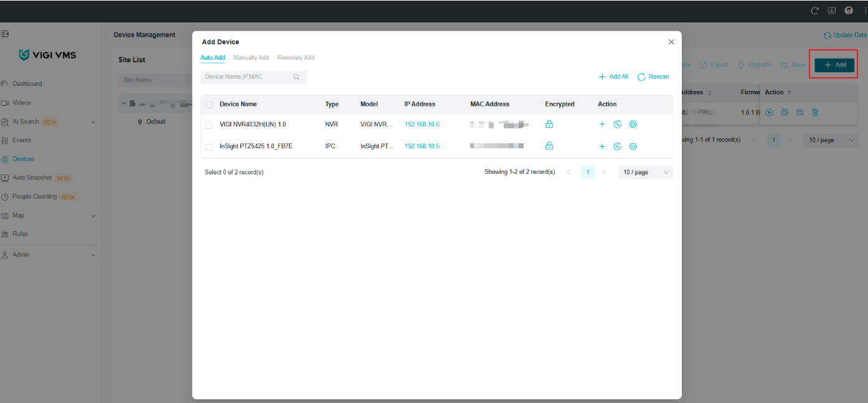Click Export in the Device Management toolbar
Screen dimensions: 868x403
click(x=714, y=65)
